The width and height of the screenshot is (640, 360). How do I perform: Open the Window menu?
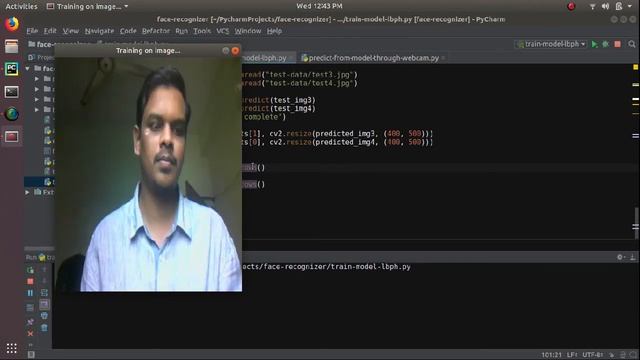click(247, 31)
